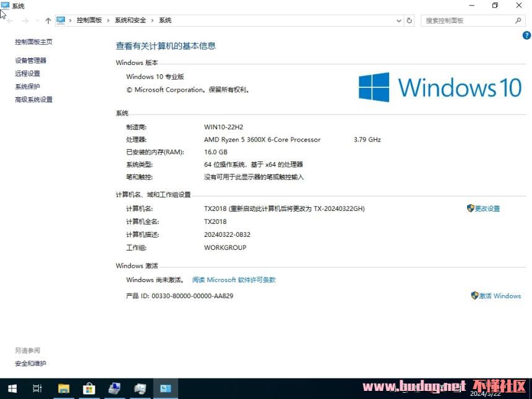The width and height of the screenshot is (532, 399).
Task: Click the System window title icon
Action: [x=5, y=5]
